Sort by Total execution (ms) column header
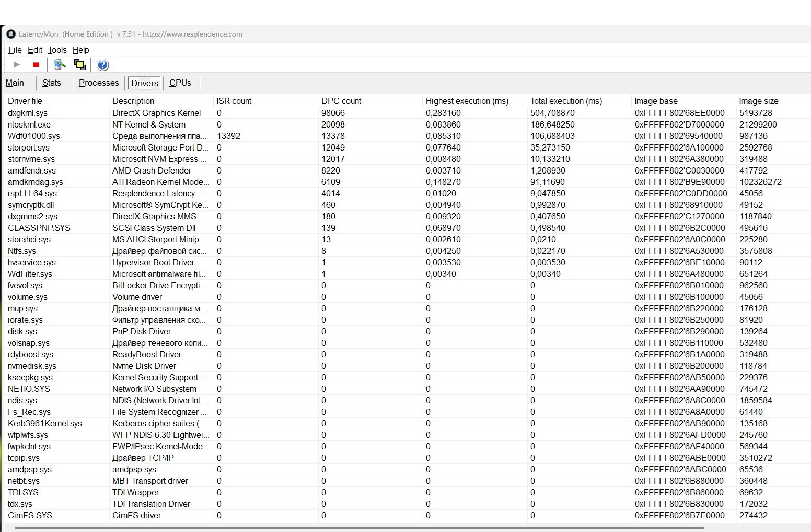The height and width of the screenshot is (532, 811). tap(580, 101)
